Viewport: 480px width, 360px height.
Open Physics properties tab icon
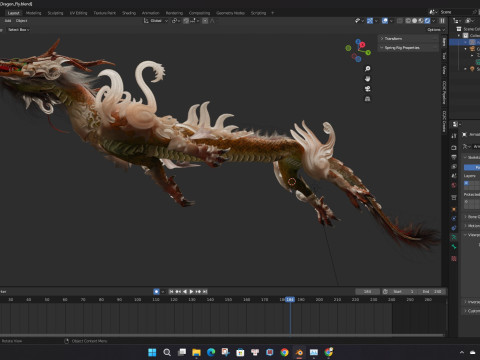coord(454,219)
